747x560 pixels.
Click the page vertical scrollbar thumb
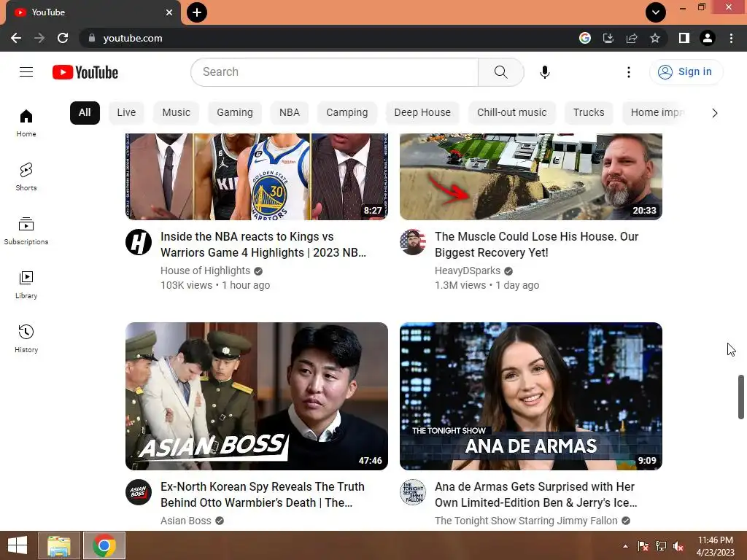pyautogui.click(x=741, y=397)
